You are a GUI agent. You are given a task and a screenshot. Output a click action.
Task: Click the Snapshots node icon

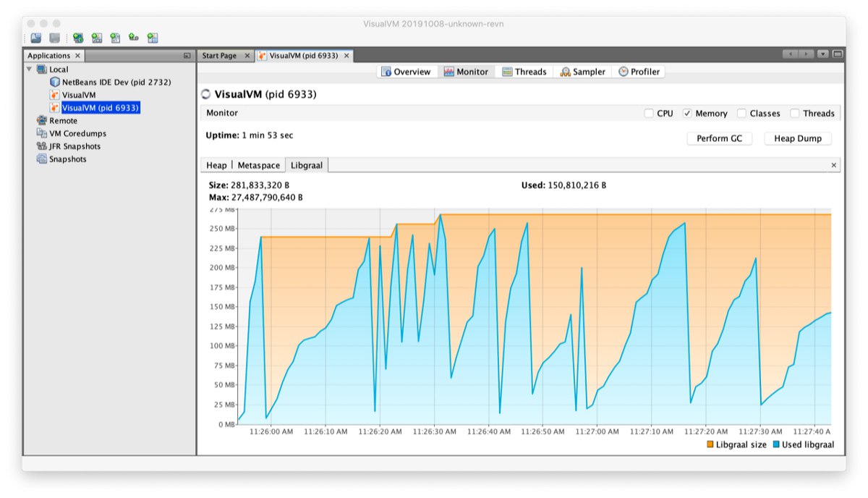pos(42,159)
